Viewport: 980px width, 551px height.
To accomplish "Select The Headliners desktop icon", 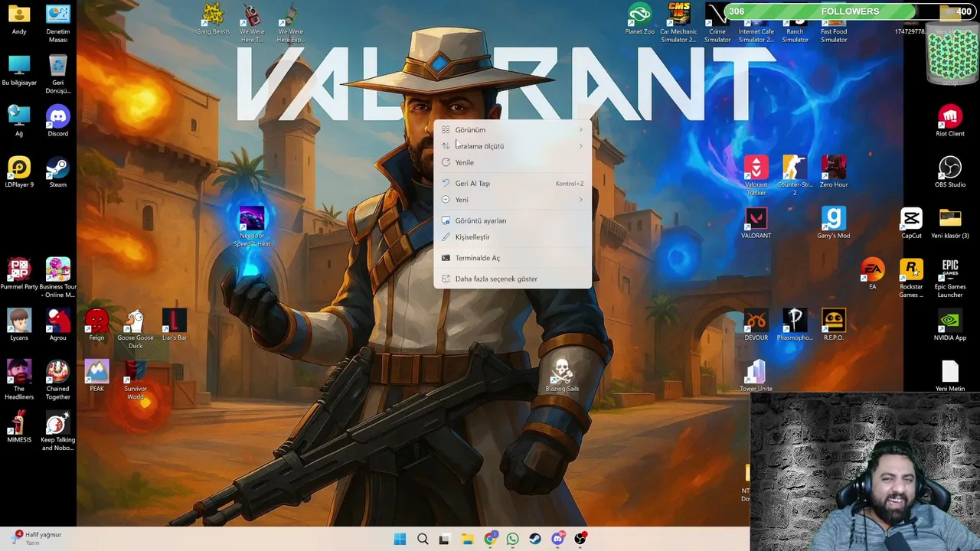I will pyautogui.click(x=19, y=380).
